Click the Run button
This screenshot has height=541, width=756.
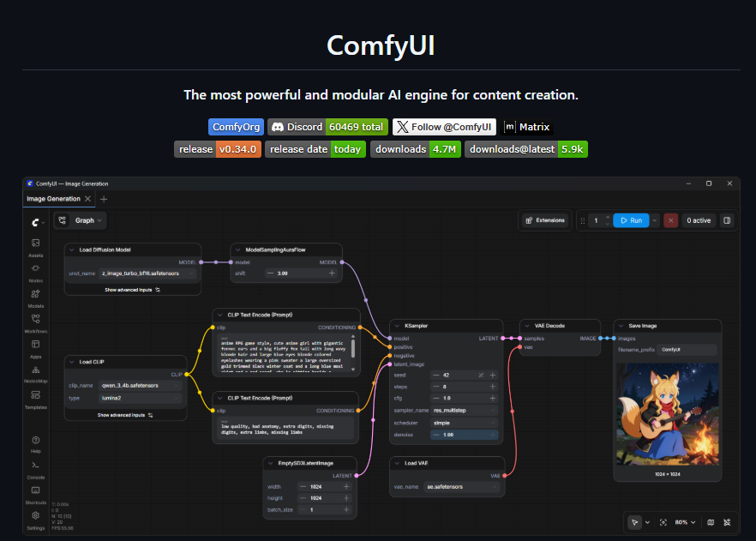click(631, 220)
